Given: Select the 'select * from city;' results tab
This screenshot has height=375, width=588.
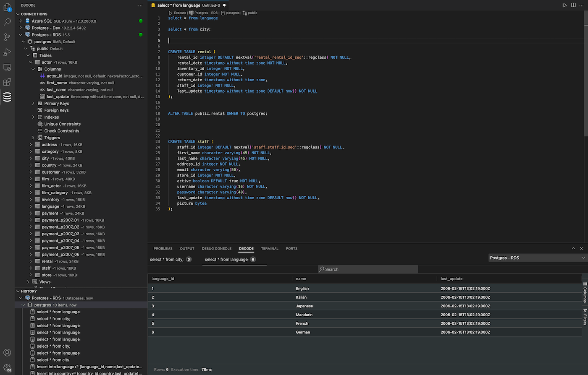Looking at the screenshot, I should [167, 260].
